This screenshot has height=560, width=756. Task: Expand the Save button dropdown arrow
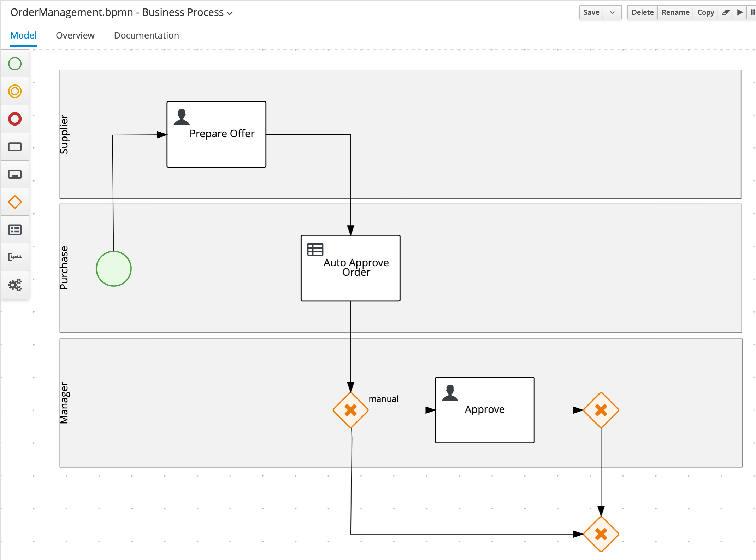click(x=613, y=12)
